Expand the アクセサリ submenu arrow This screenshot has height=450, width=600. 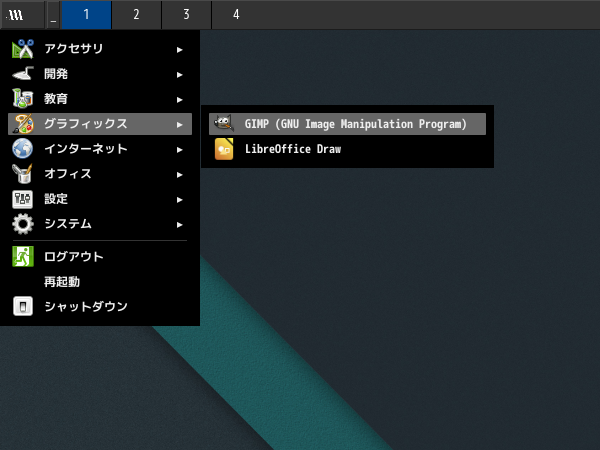pos(179,50)
